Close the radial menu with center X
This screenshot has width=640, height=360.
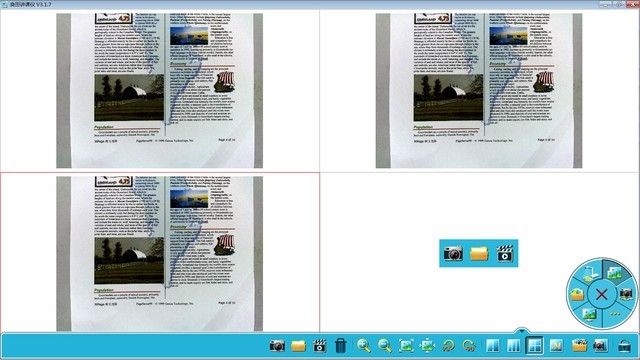(602, 294)
